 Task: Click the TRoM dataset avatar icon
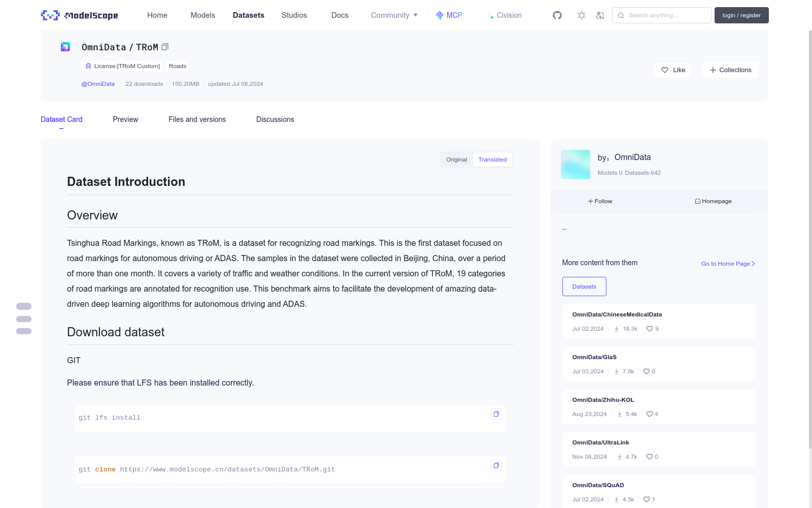[x=65, y=47]
